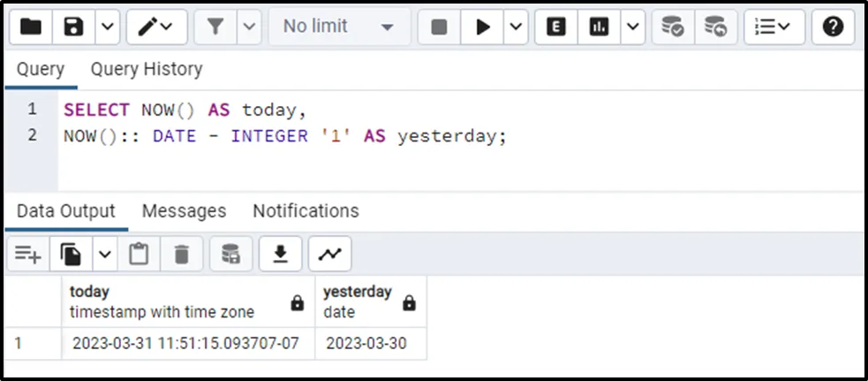This screenshot has width=868, height=381.
Task: Click the Explain query icon
Action: [x=556, y=27]
